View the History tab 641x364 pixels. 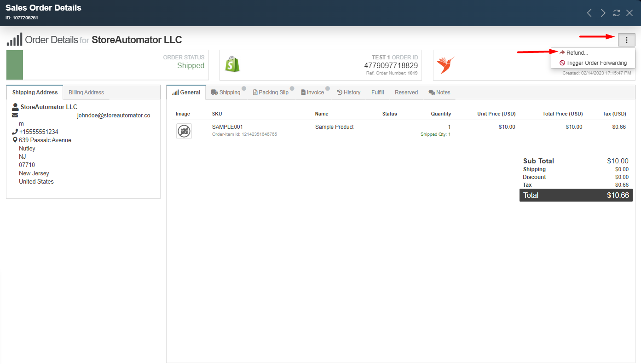pyautogui.click(x=348, y=92)
